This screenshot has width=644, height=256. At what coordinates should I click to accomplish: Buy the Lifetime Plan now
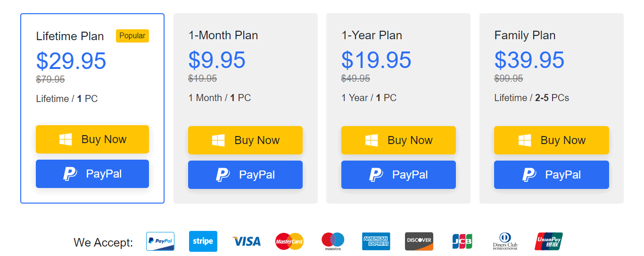pyautogui.click(x=92, y=139)
